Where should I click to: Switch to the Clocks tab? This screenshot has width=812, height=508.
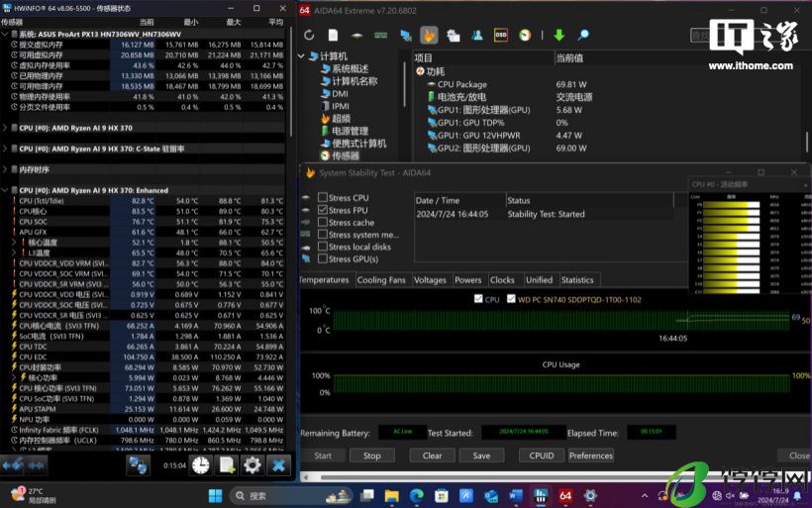click(x=502, y=280)
